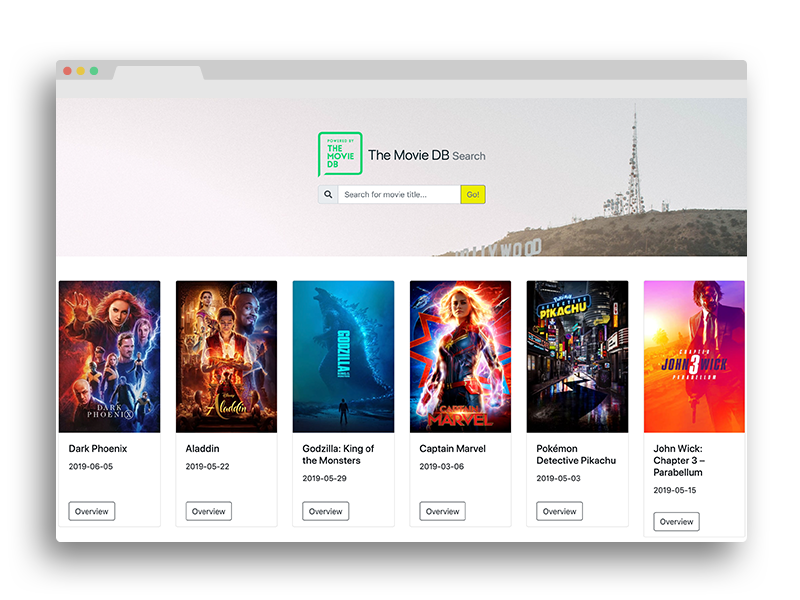Click the Captain Marvel title text
This screenshot has height=600, width=800.
pyautogui.click(x=452, y=448)
